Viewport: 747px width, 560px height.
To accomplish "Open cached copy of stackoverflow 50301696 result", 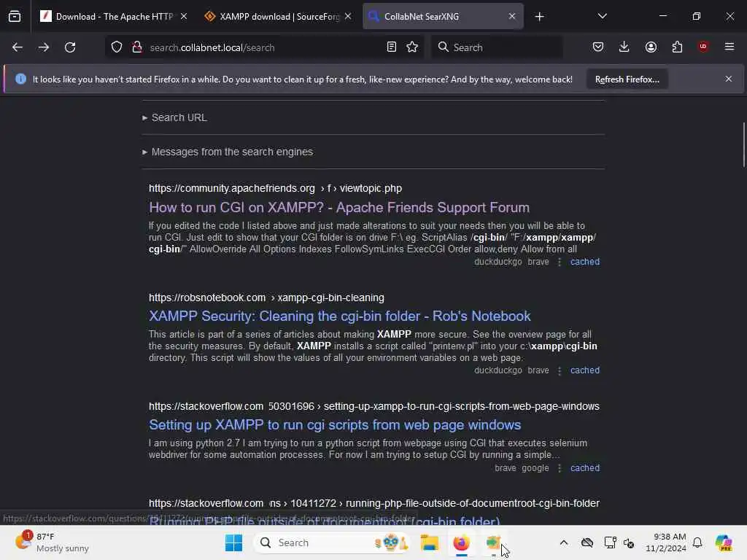I will (585, 468).
